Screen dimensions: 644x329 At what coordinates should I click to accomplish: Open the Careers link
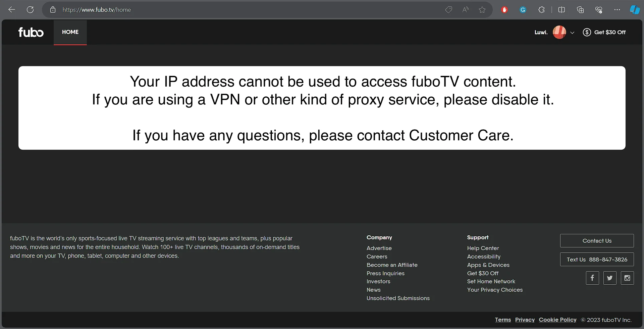(377, 256)
